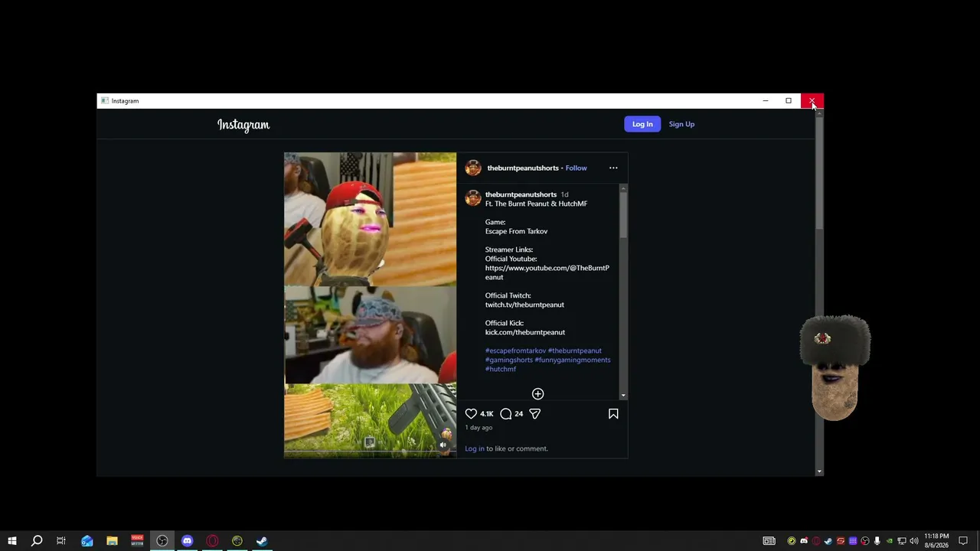Click the caption panel's scroll-down arrow
Image resolution: width=980 pixels, height=551 pixels.
pyautogui.click(x=623, y=396)
